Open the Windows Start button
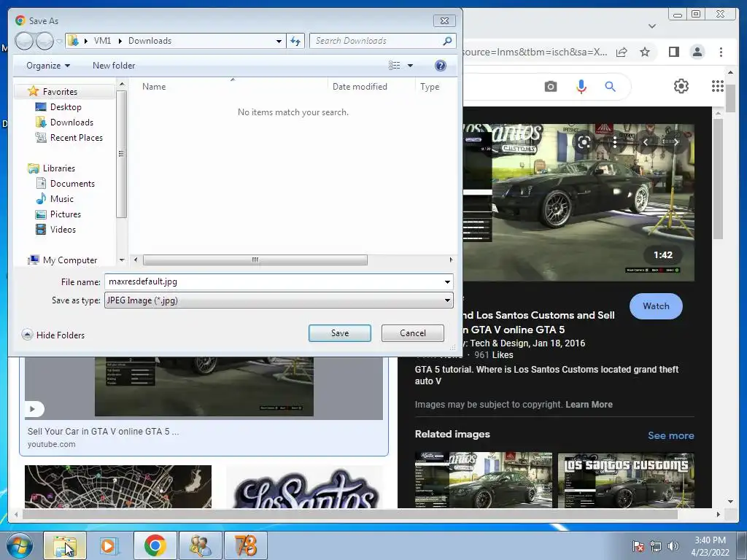This screenshot has height=560, width=747. point(19,545)
